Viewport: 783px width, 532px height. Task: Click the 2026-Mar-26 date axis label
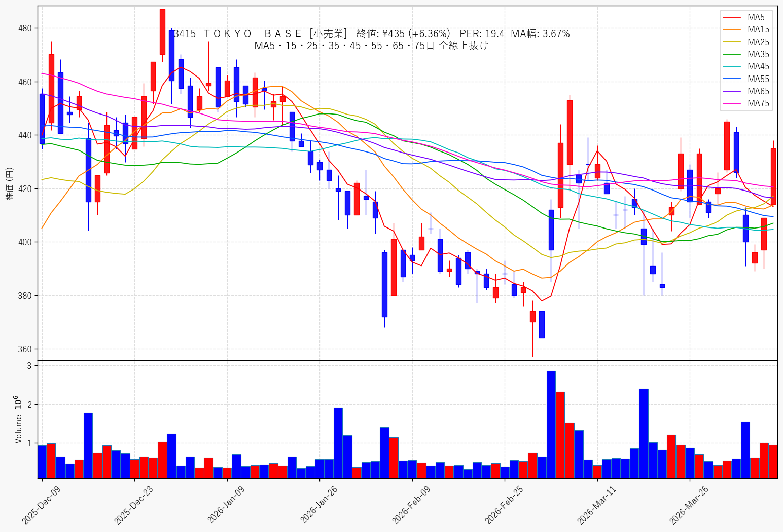click(689, 505)
